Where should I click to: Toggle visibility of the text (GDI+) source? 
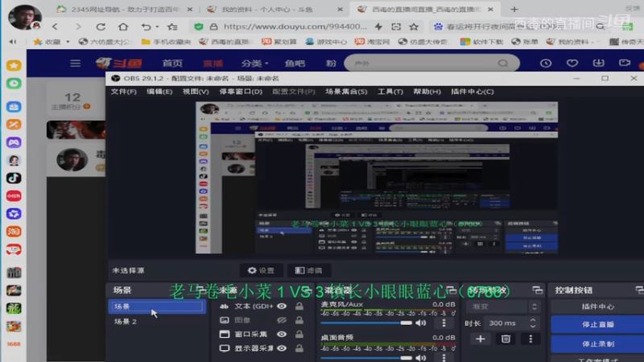[281, 306]
